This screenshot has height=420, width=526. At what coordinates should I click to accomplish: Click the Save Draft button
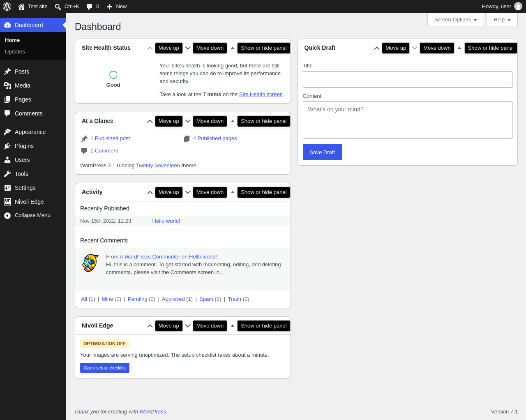pos(322,152)
